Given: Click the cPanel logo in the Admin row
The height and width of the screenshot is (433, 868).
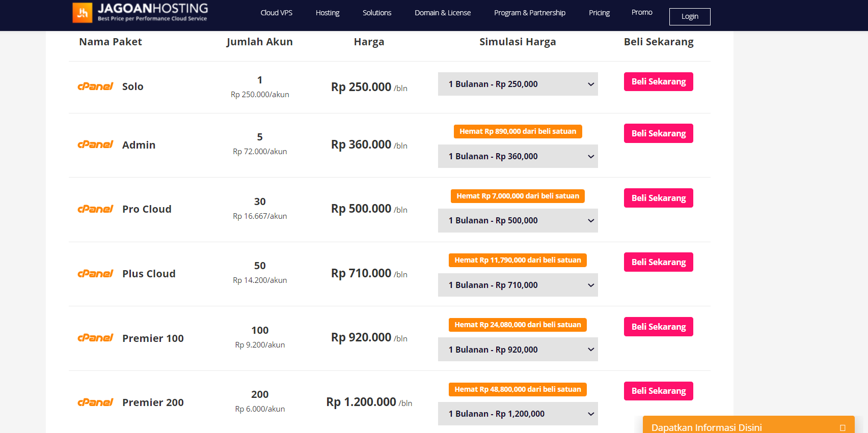Looking at the screenshot, I should point(95,145).
